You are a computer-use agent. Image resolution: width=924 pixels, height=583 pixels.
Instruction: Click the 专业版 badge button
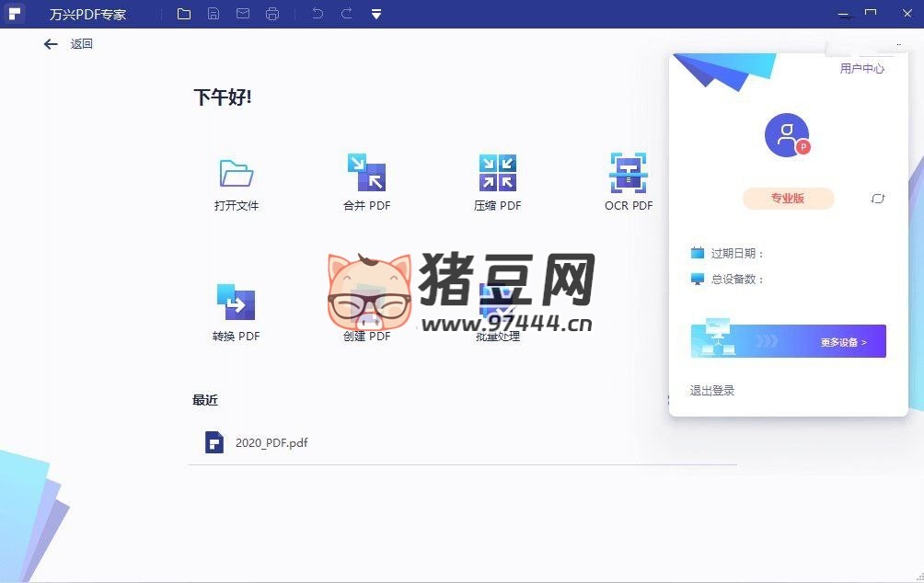coord(788,198)
